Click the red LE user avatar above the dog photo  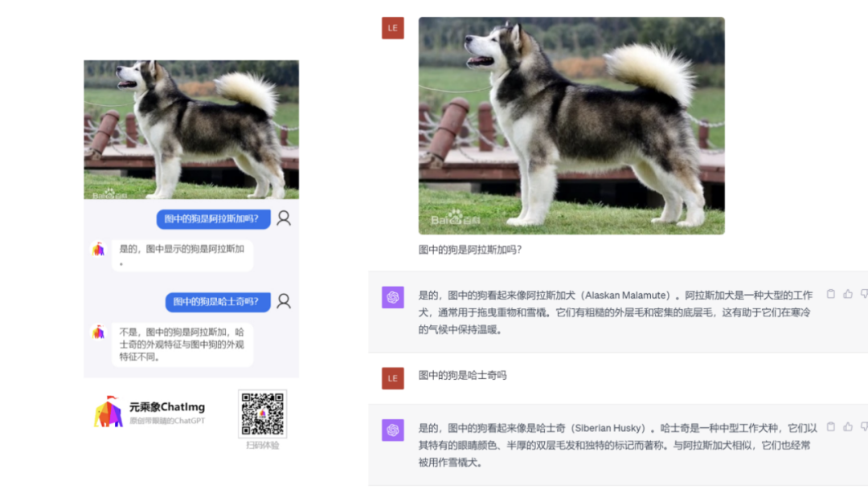pyautogui.click(x=392, y=27)
